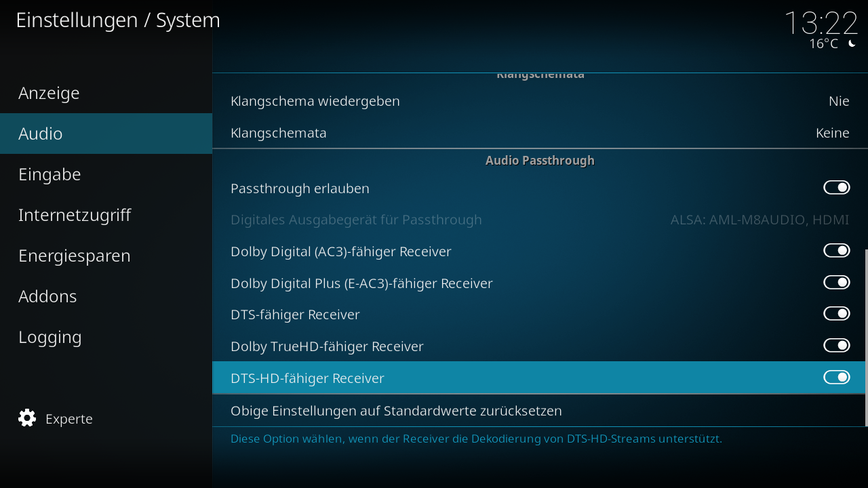Select Audio settings category
Screen dimensions: 868x488
[x=106, y=134]
